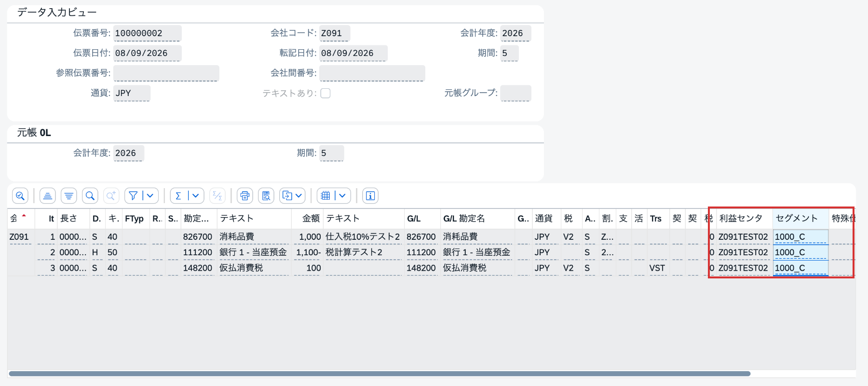868x386 pixels.
Task: Apply the Set Filter funnel icon
Action: click(134, 195)
